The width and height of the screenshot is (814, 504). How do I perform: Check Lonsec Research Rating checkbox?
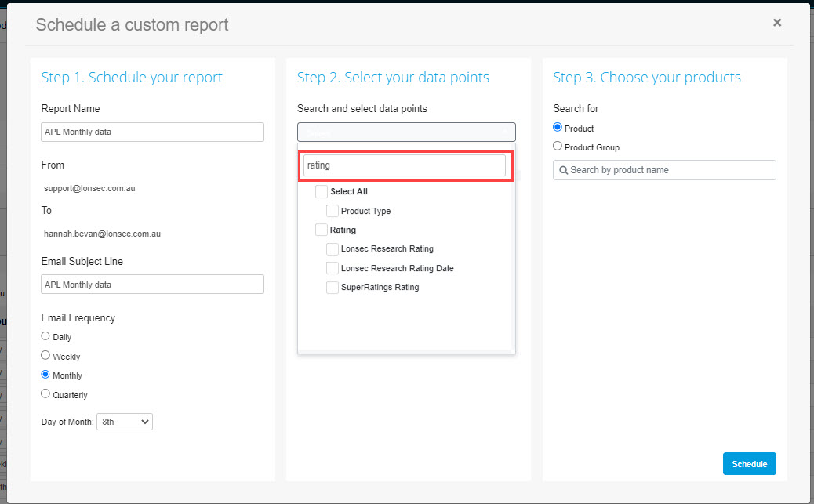point(333,248)
